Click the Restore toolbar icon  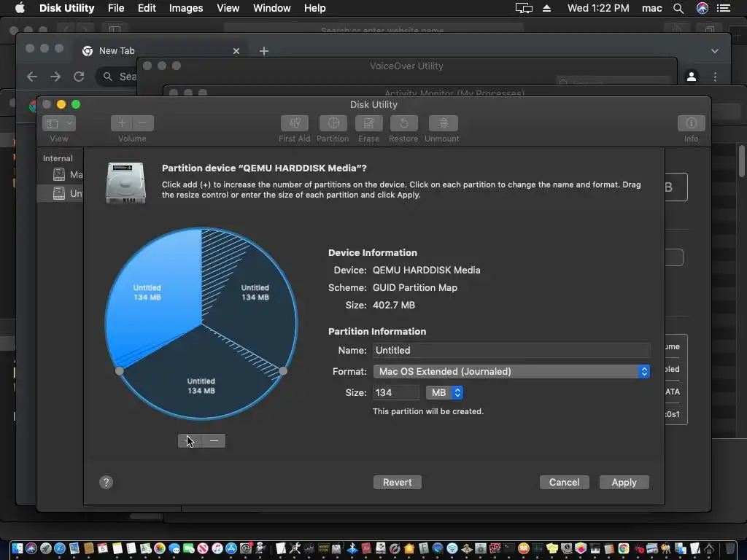403,123
